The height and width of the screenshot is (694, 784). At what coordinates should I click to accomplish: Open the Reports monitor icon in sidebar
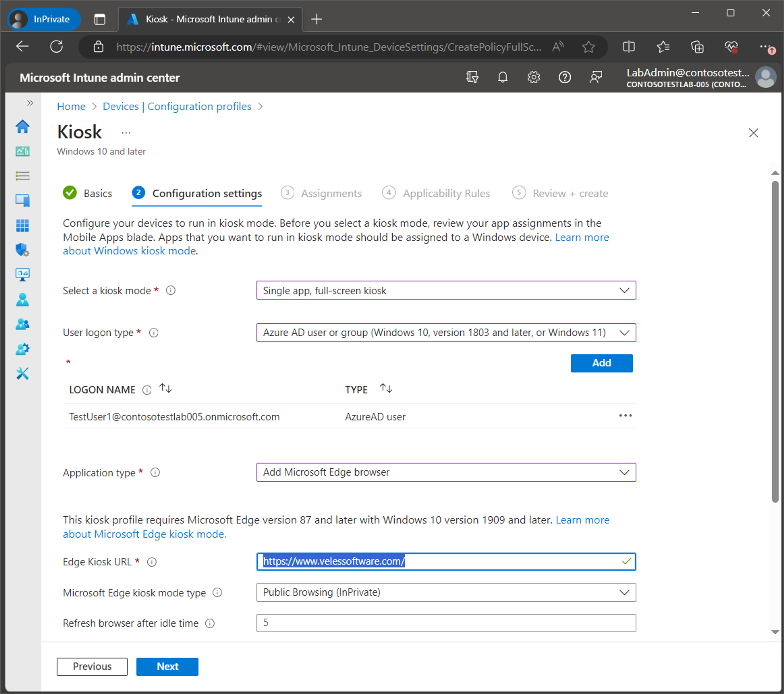(22, 275)
